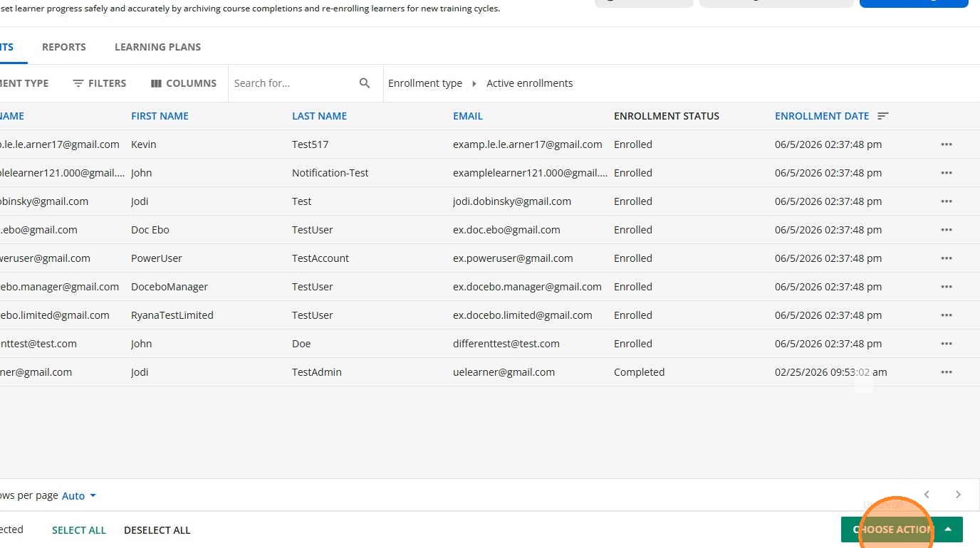
Task: Click last name Notification-Test
Action: [330, 173]
